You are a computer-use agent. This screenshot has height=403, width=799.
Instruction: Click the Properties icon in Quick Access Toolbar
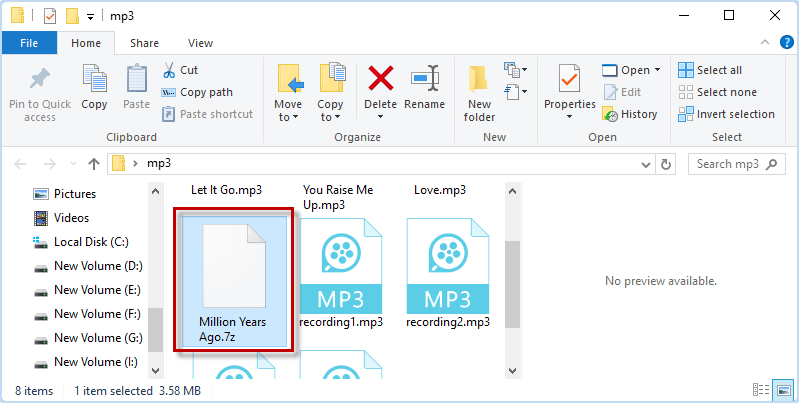(49, 16)
